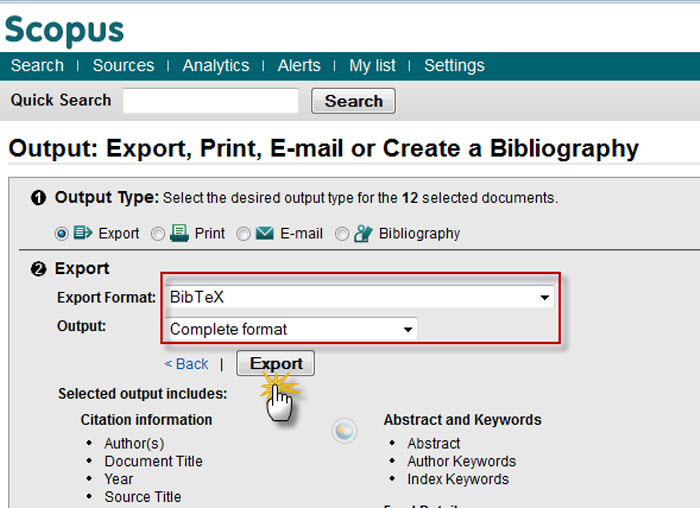The width and height of the screenshot is (700, 508).
Task: Click the Export button
Action: (275, 363)
